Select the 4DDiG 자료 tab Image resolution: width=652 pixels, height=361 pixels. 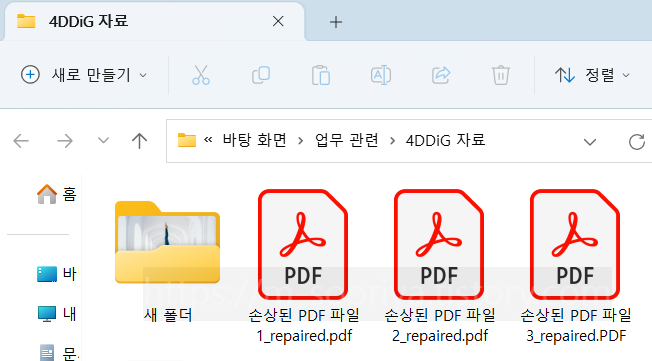click(x=154, y=21)
